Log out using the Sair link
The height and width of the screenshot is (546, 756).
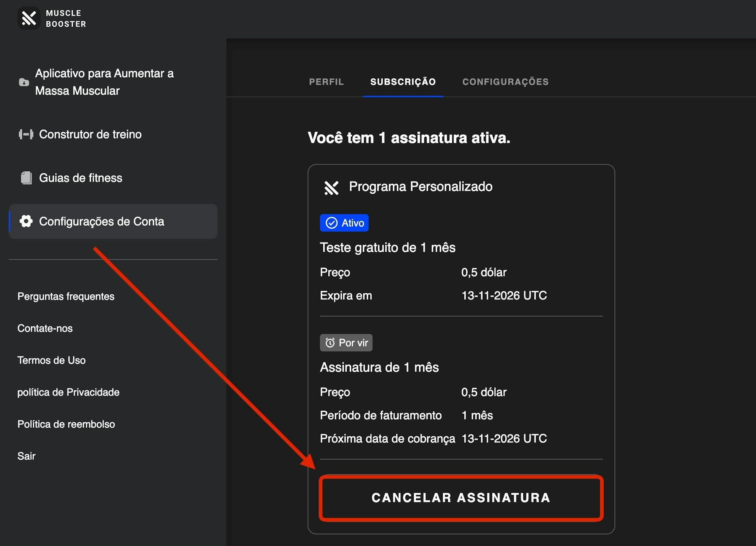[x=26, y=456]
